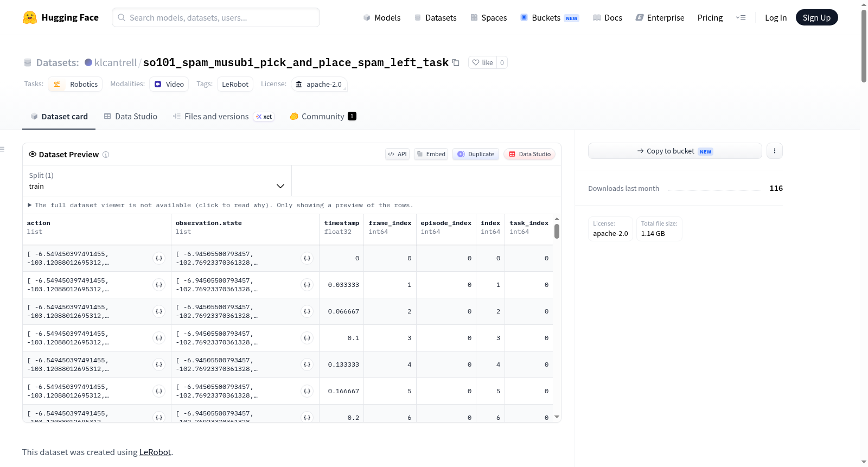Expand action JSON in 0.066667 row
The height and width of the screenshot is (467, 868).
[x=159, y=311]
